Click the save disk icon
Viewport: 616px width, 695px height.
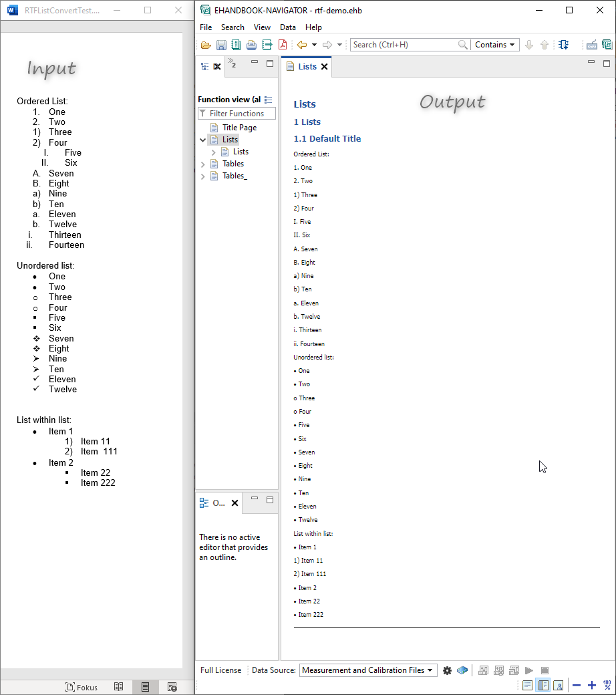coord(220,45)
